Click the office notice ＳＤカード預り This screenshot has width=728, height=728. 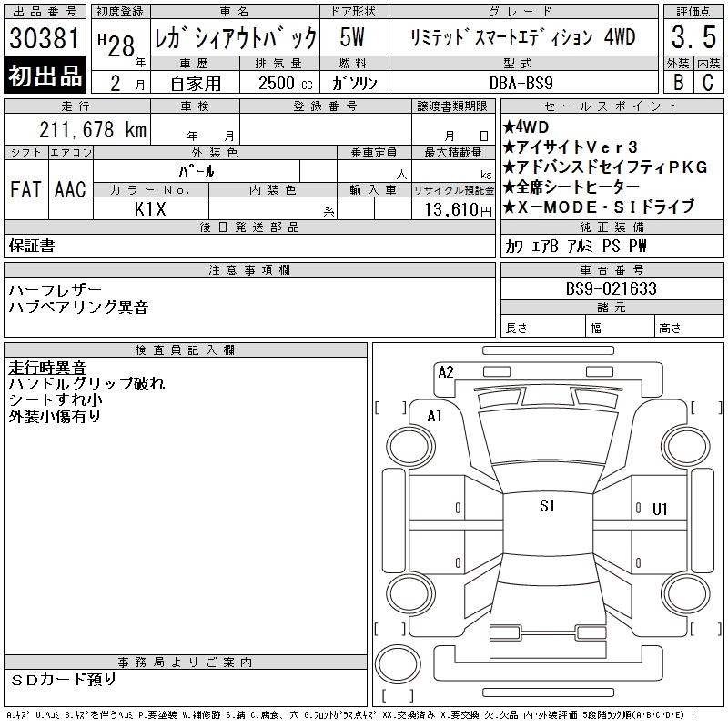click(64, 680)
